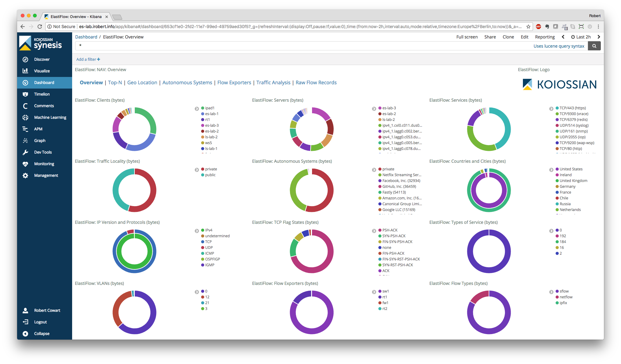Click the Add a filter link
Screen dimensions: 621x364
(x=88, y=60)
